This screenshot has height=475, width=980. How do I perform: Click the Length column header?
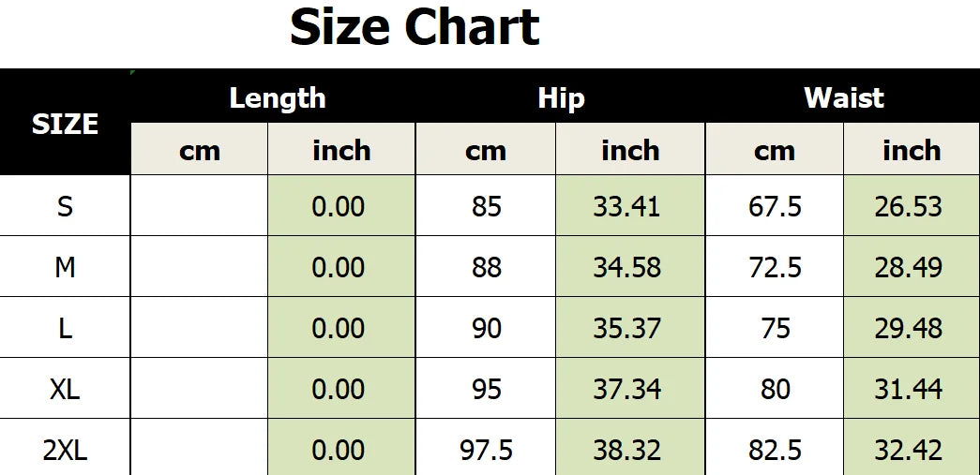coord(278,98)
